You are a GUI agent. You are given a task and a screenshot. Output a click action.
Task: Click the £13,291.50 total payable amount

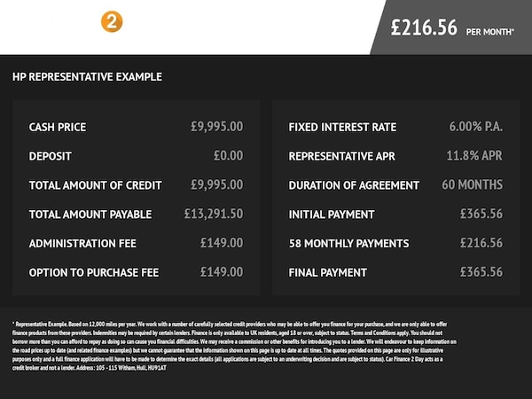coord(213,215)
